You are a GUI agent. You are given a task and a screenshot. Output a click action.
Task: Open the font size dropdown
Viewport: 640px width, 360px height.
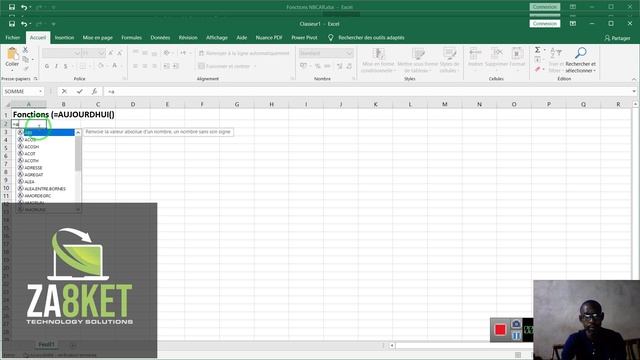point(101,53)
